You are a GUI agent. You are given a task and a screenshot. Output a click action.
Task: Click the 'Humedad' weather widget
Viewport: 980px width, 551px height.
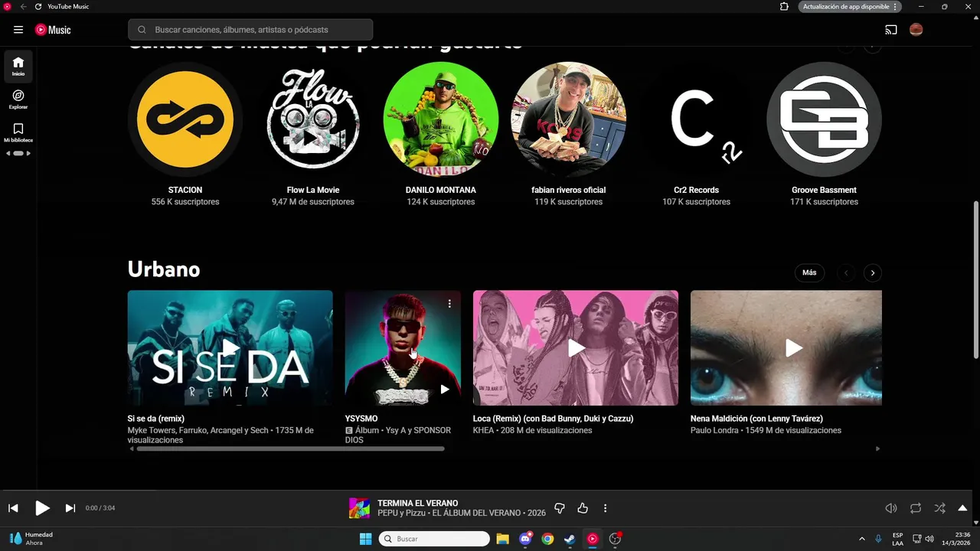click(x=32, y=539)
